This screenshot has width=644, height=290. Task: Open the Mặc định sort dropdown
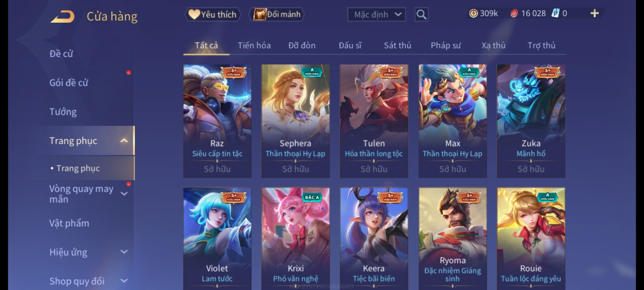(x=376, y=15)
